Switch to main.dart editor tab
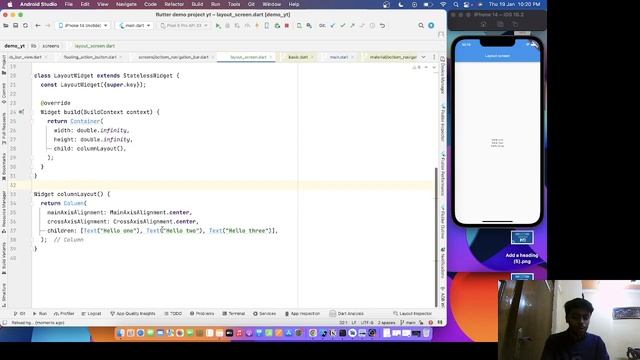Viewport: 640px width, 360px height. 339,57
